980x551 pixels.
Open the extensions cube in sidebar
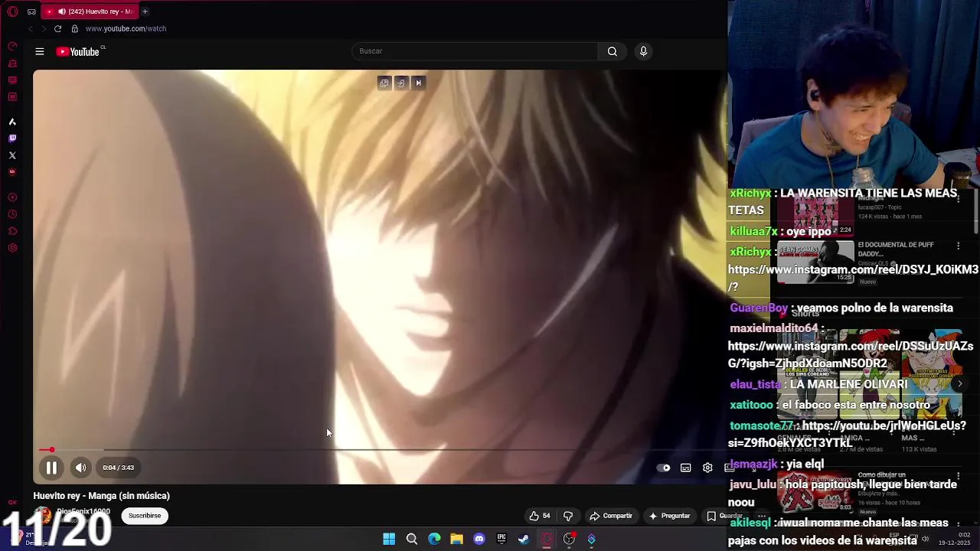(x=12, y=231)
